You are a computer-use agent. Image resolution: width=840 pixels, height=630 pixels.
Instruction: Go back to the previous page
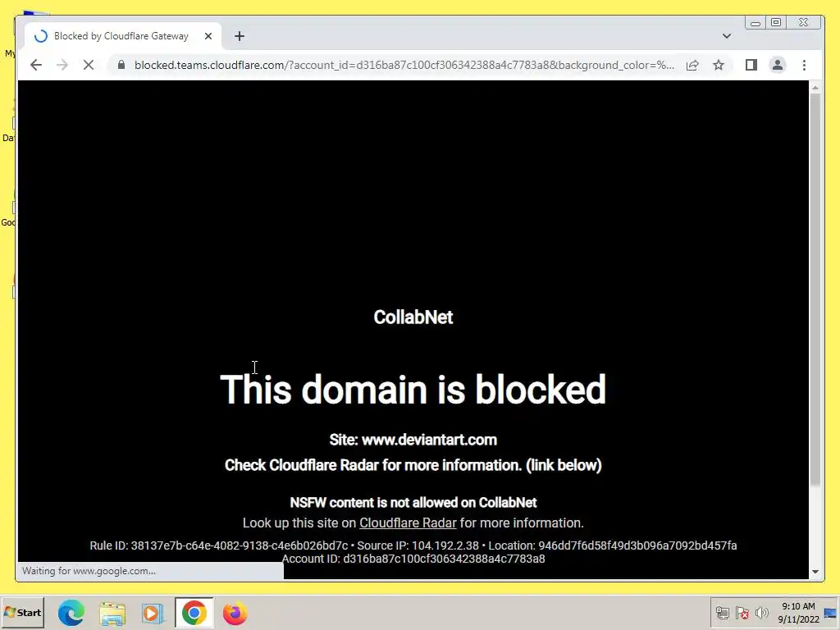pyautogui.click(x=36, y=65)
